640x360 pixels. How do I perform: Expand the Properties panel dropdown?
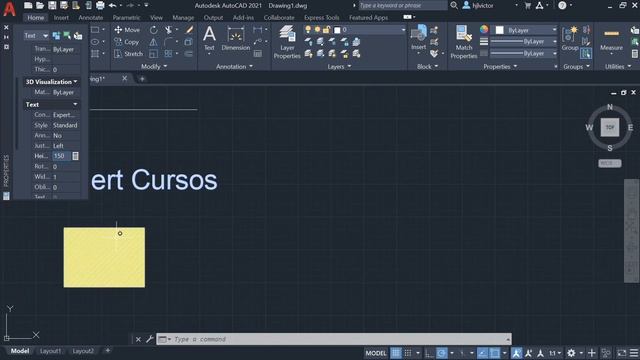[x=500, y=66]
